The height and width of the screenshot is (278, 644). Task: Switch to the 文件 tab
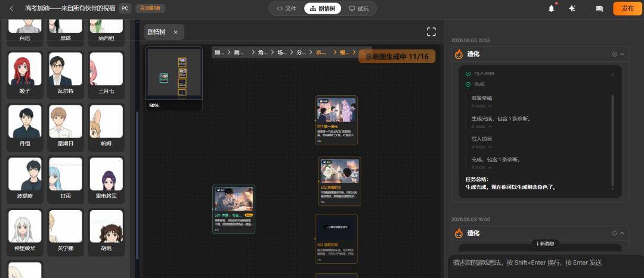(286, 8)
